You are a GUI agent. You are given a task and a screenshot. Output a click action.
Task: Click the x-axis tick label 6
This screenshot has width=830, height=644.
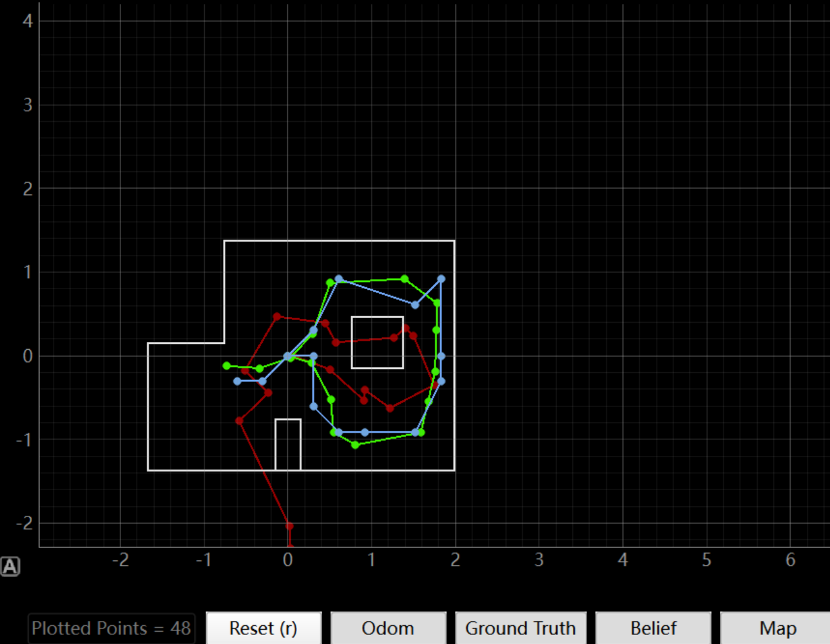click(790, 560)
